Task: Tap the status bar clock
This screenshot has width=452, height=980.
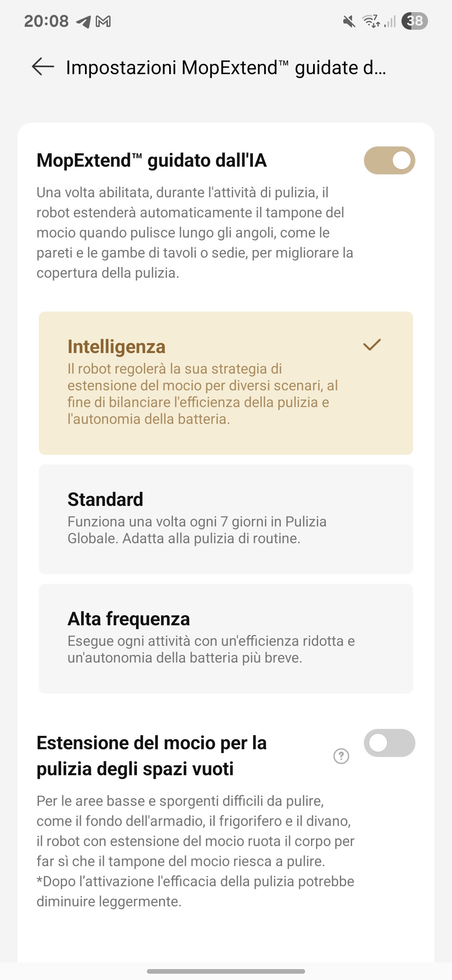Action: 46,21
